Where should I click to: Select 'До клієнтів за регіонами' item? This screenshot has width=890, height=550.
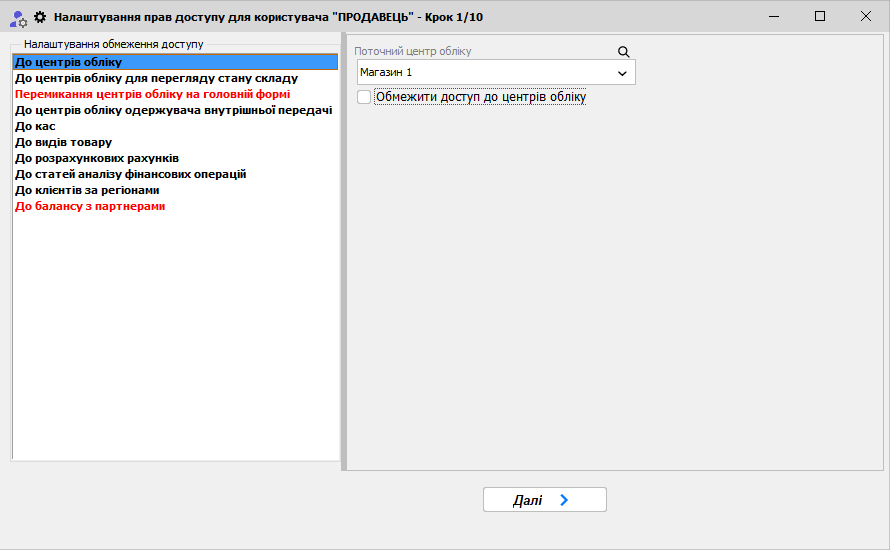[x=87, y=190]
